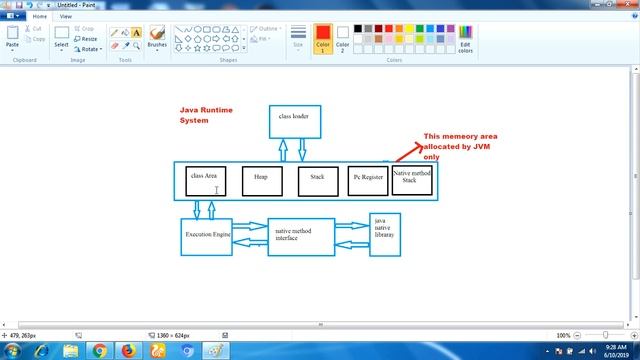Pick the Pentagon shape
This screenshot has height=360, width=640.
[198, 39]
